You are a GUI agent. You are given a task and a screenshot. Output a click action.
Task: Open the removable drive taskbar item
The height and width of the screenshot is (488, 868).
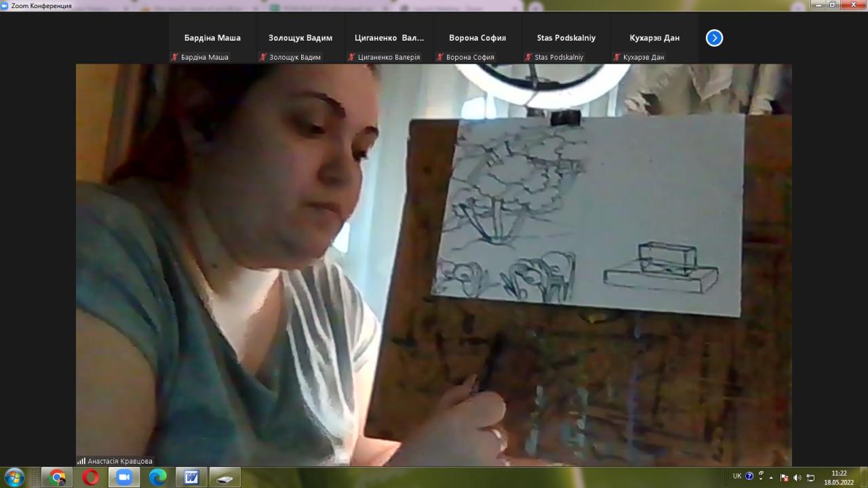click(224, 477)
